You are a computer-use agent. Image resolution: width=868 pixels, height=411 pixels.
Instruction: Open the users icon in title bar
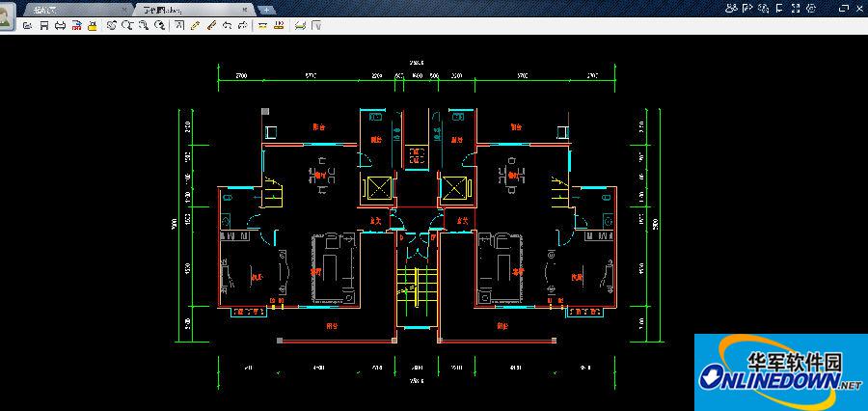click(x=732, y=8)
